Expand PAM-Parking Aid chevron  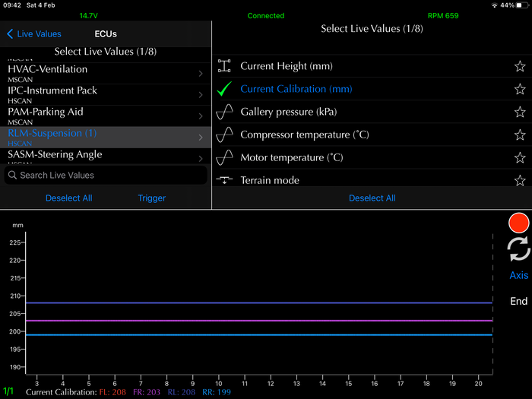pos(201,116)
